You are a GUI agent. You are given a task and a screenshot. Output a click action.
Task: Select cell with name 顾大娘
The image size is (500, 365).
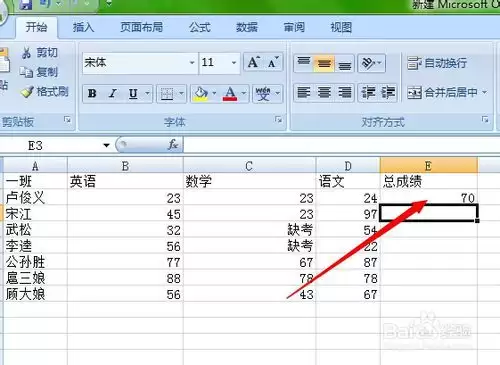pyautogui.click(x=35, y=294)
